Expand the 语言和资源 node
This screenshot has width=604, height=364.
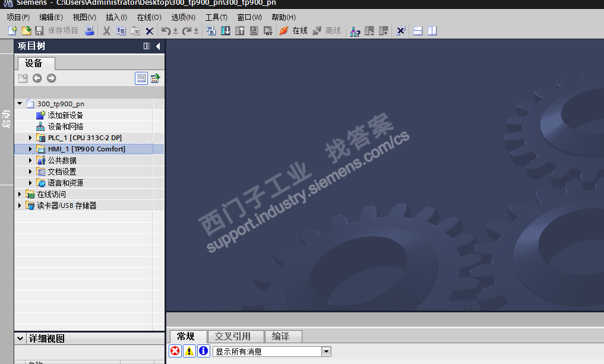pos(30,182)
